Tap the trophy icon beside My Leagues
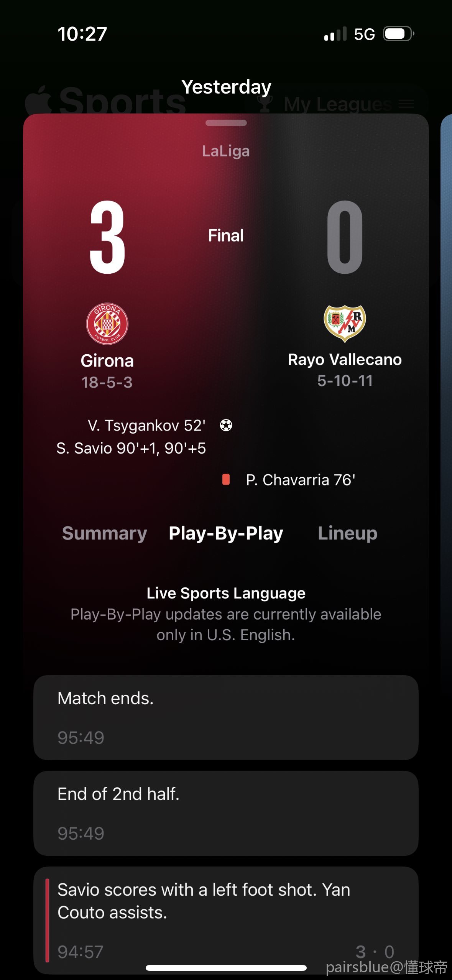The height and width of the screenshot is (980, 452). [x=265, y=104]
